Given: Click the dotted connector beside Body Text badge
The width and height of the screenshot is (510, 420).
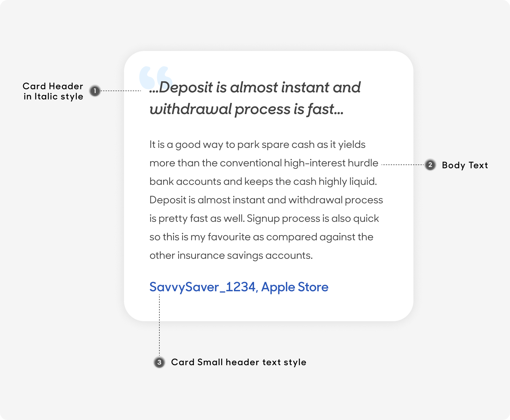Looking at the screenshot, I should point(403,165).
